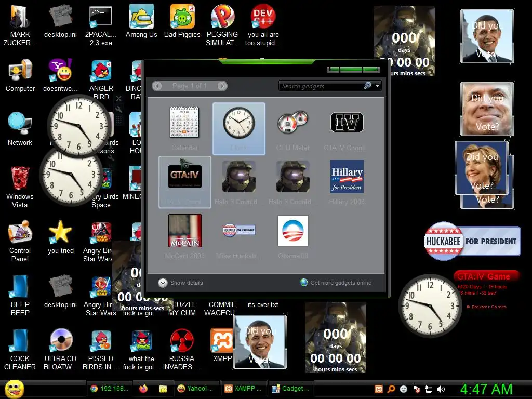Click the McCain 'Did you Vote?' gadget
The height and width of the screenshot is (399, 532).
[x=487, y=109]
